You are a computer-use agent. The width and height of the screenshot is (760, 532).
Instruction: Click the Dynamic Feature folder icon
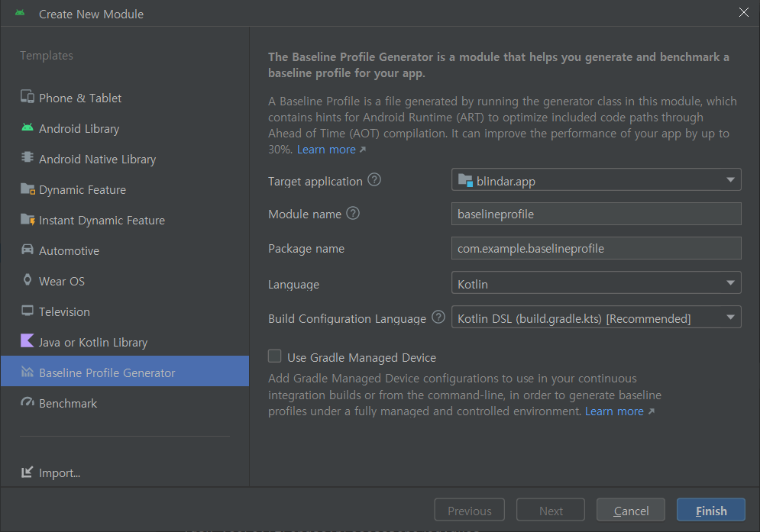(27, 189)
